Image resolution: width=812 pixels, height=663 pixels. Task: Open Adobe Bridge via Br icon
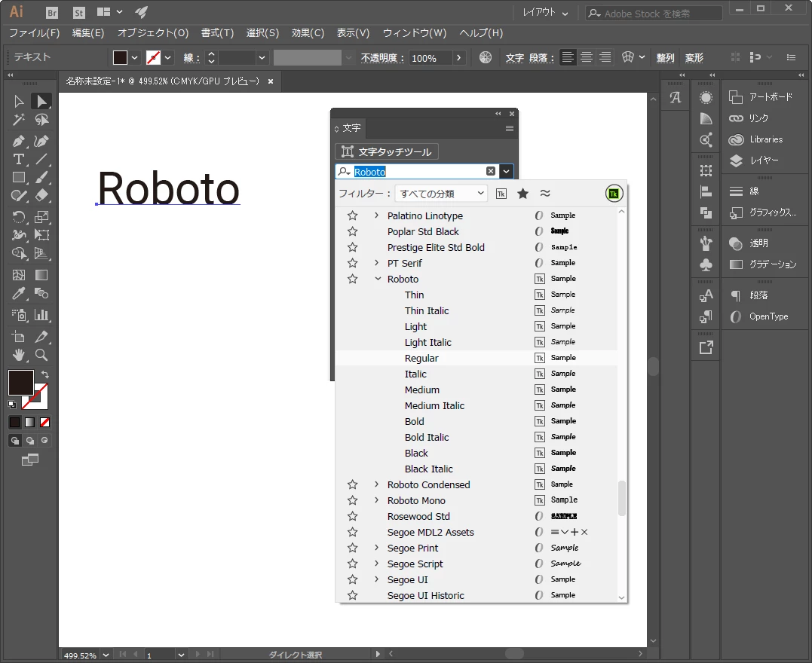[52, 13]
